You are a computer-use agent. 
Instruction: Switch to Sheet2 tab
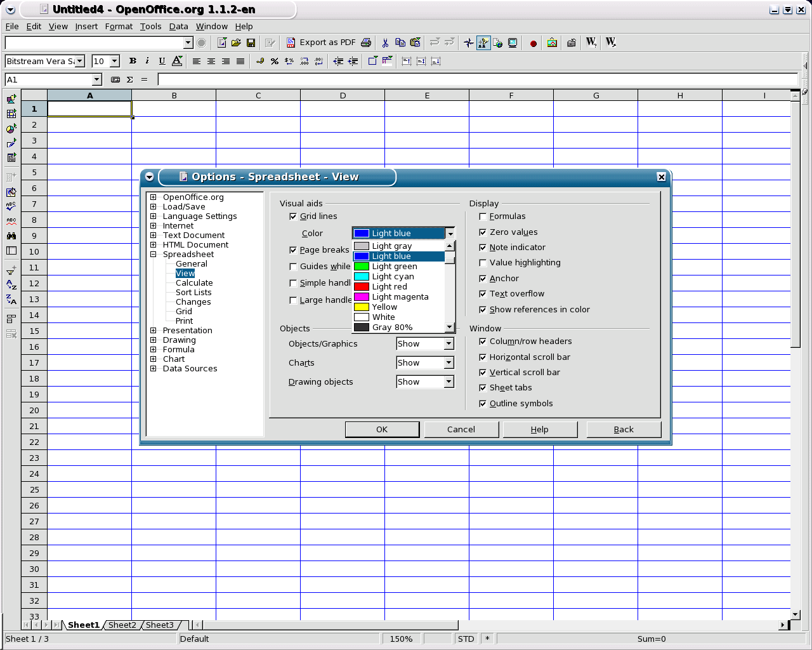point(122,625)
